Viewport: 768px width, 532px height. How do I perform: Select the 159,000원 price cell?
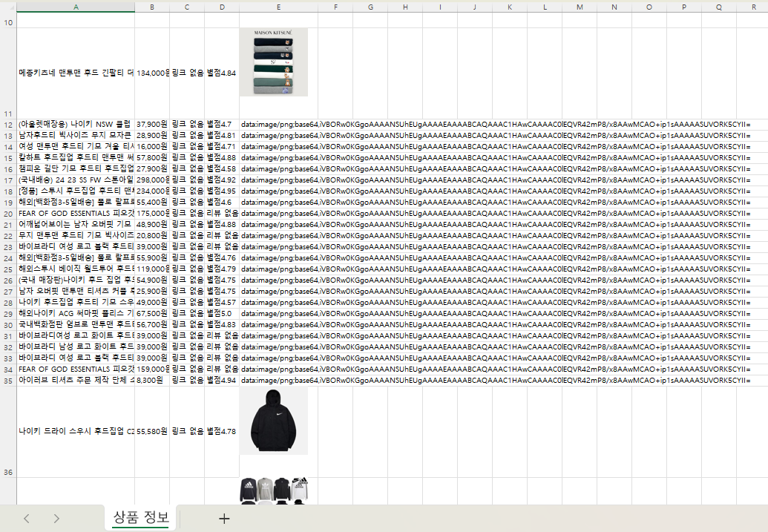click(152, 370)
